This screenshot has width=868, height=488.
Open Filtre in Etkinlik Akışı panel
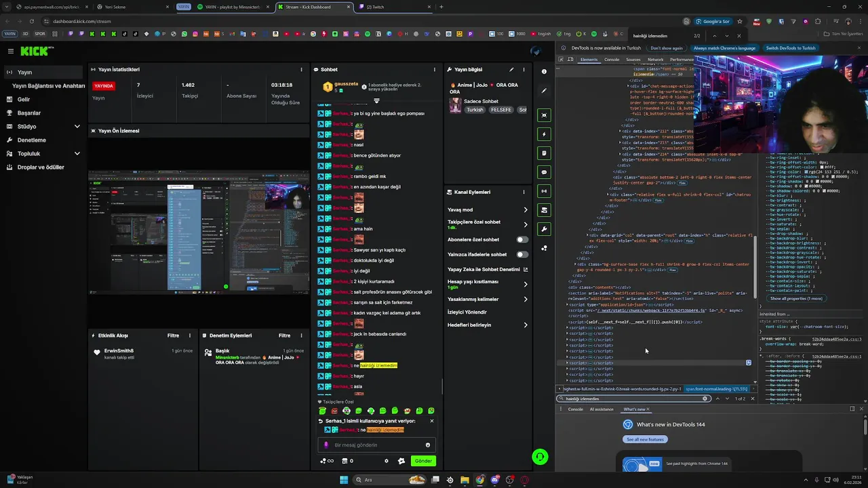pyautogui.click(x=173, y=335)
